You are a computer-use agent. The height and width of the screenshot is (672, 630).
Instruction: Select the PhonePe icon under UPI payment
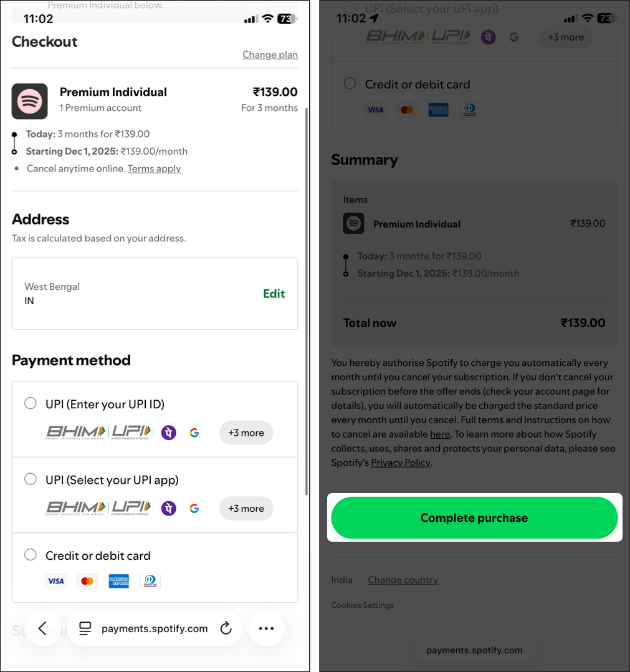coord(168,433)
